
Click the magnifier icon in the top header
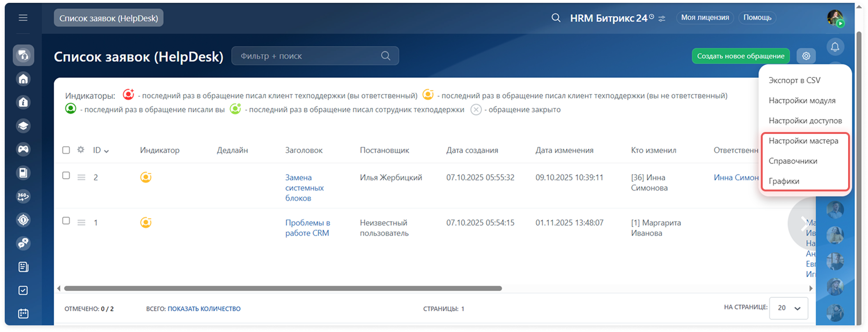click(556, 18)
